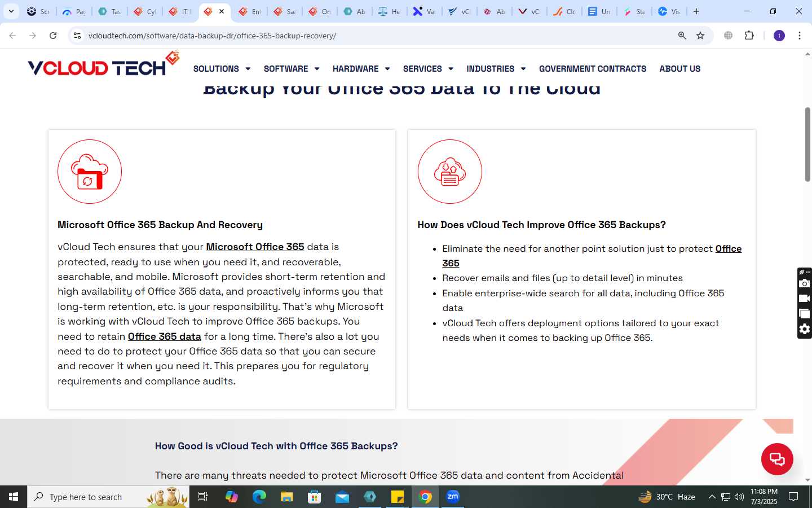This screenshot has width=812, height=508.
Task: Open the live chat bubble button
Action: click(x=777, y=459)
